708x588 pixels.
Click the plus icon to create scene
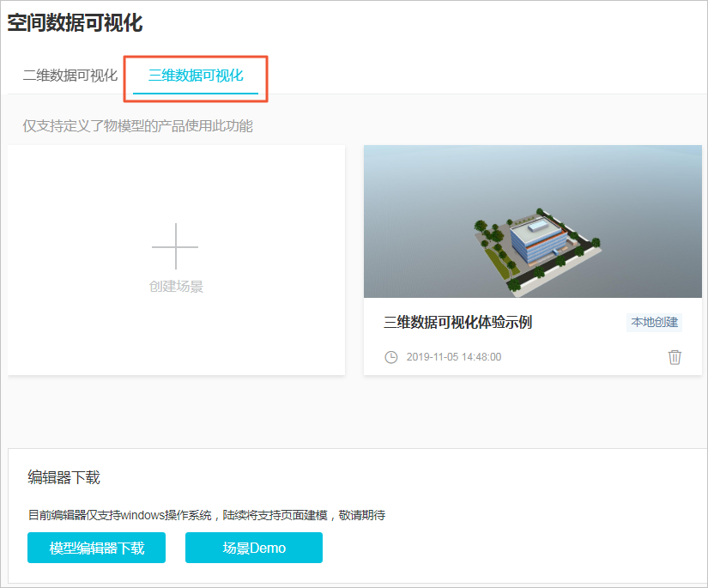[175, 246]
